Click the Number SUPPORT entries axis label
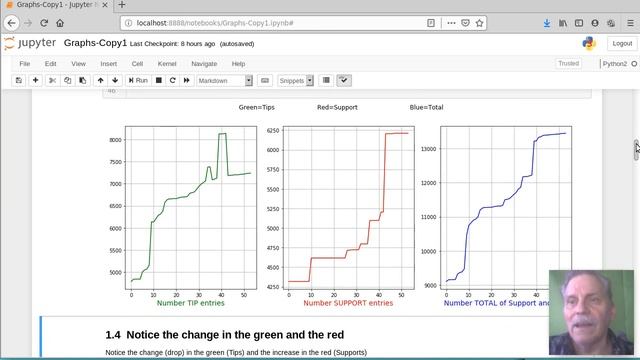This screenshot has width=640, height=360. click(348, 303)
